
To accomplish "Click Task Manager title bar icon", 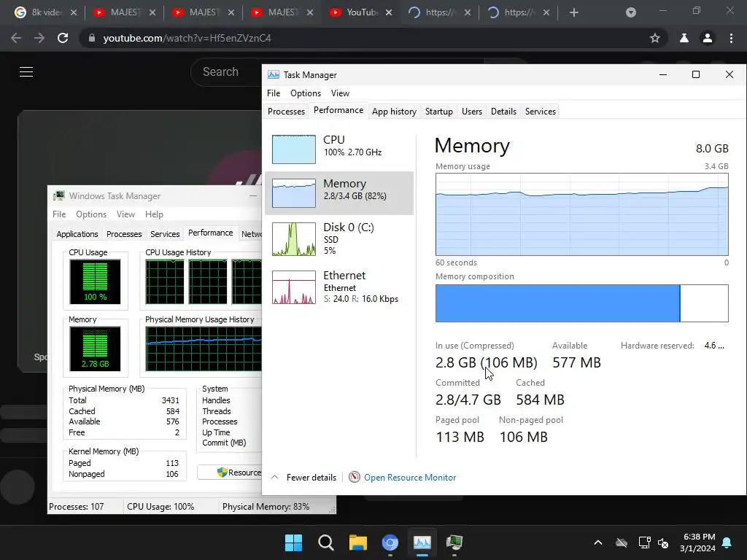I will coord(274,75).
